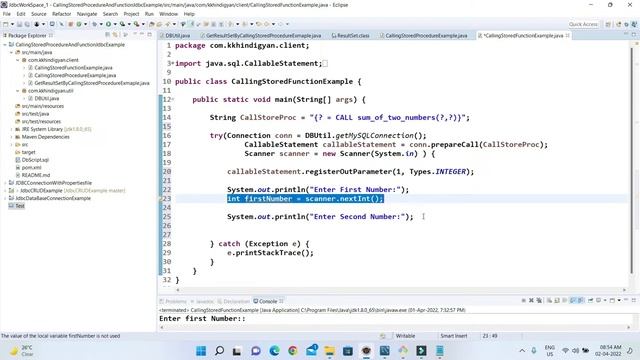Click the taskbar Search magnifier icon
640x360 pixels.
pyautogui.click(x=219, y=351)
